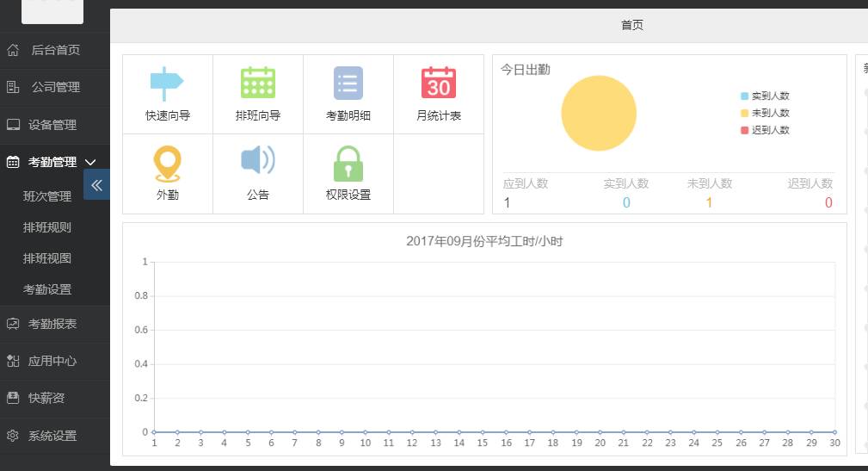Click the building icon beside 公司管理
Screen dimensions: 868x471
(x=13, y=87)
